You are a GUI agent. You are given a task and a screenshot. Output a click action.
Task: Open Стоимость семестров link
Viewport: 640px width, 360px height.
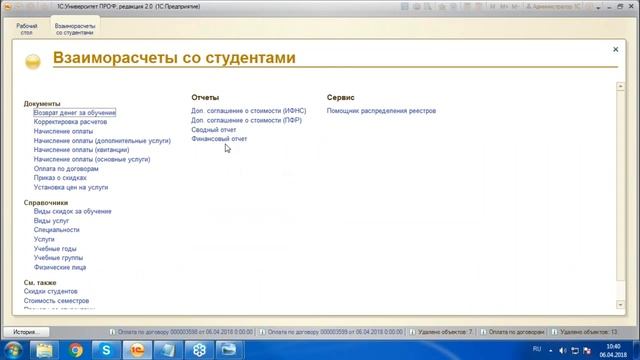tap(56, 301)
